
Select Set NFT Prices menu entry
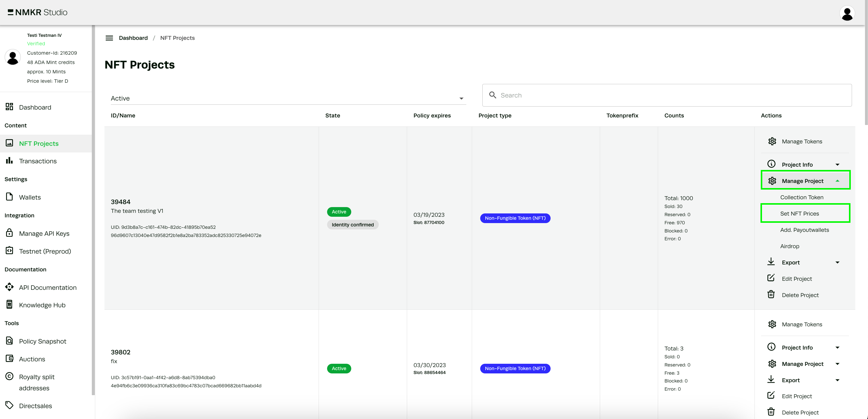point(799,213)
